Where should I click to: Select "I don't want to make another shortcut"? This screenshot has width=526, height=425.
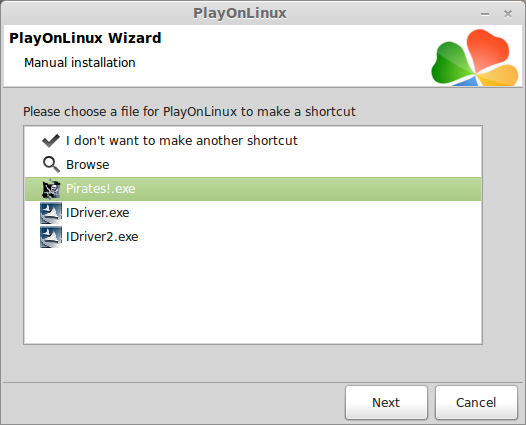[253, 141]
